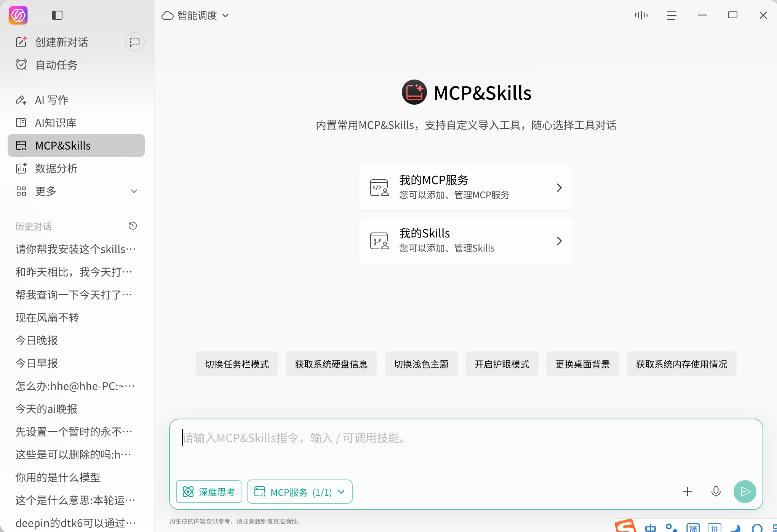This screenshot has width=777, height=532.
Task: Click the voice waveform icon in title bar
Action: [641, 15]
